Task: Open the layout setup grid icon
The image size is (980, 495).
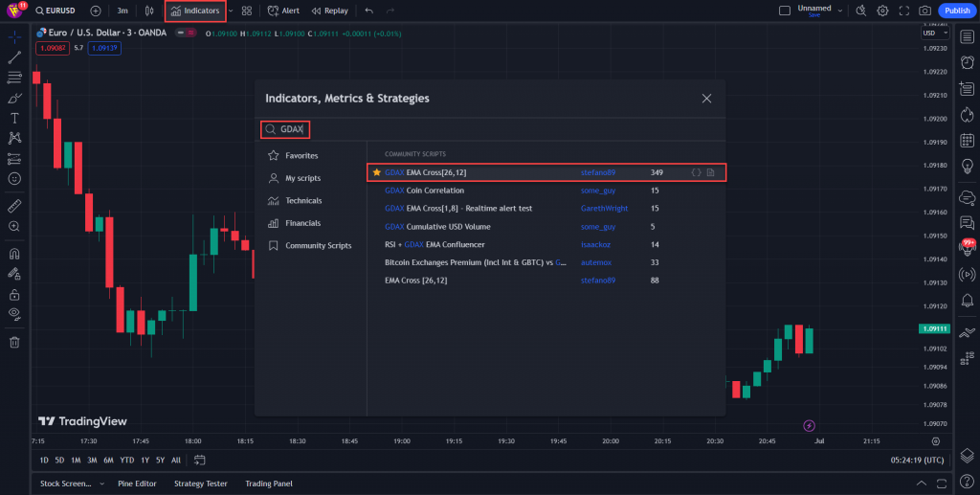Action: click(247, 11)
